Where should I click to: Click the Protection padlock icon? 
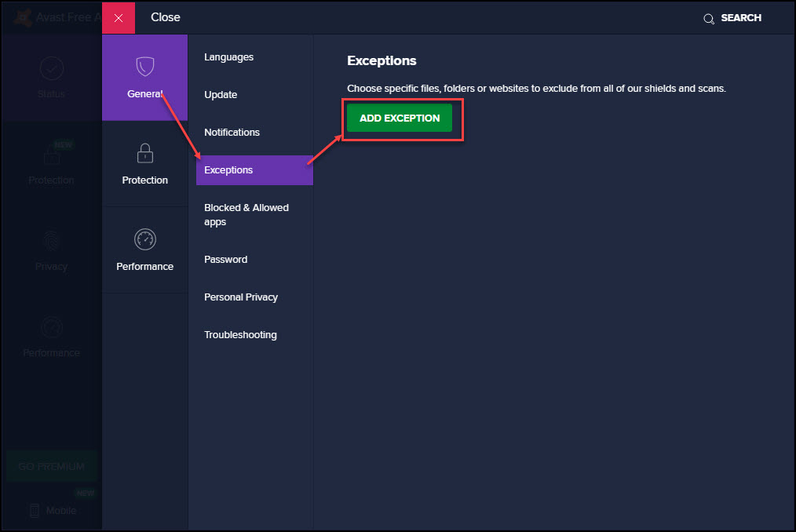pos(144,152)
